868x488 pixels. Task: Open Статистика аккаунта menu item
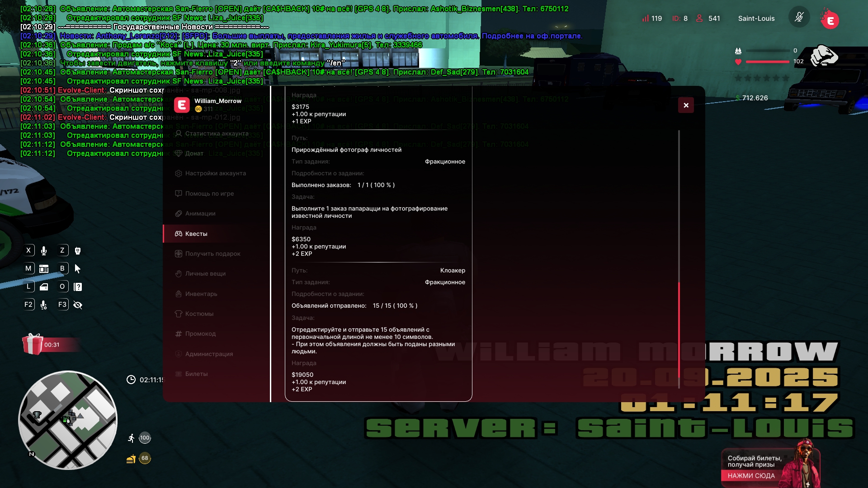point(217,133)
